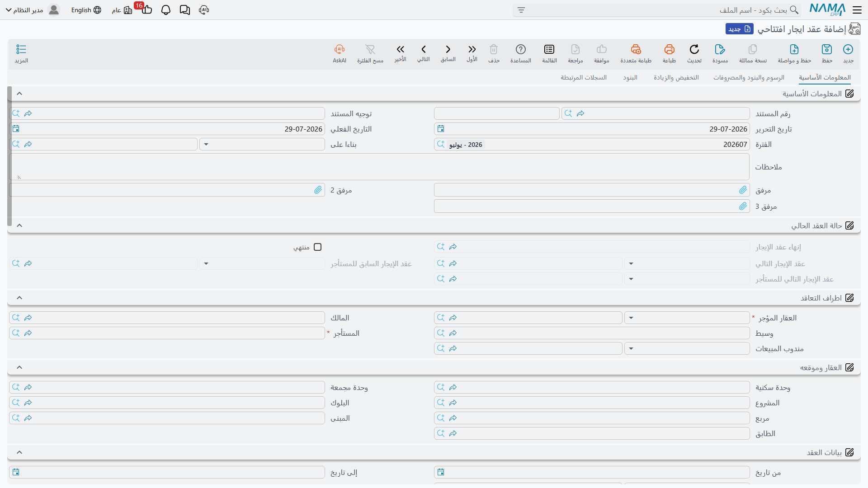Image resolution: width=868 pixels, height=488 pixels.
Task: Collapse the بيانات العقد section
Action: click(x=19, y=452)
